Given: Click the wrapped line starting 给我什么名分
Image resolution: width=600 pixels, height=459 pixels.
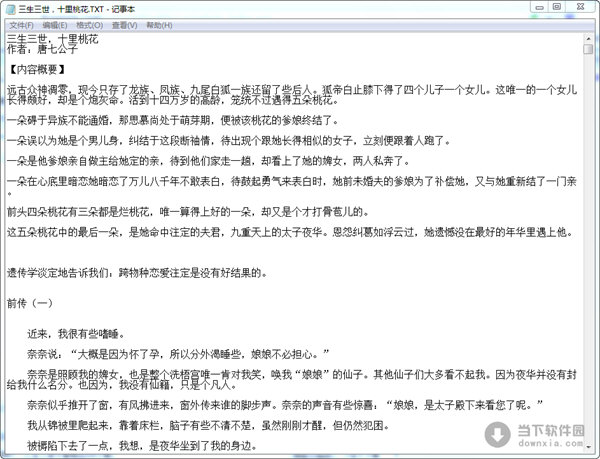Looking at the screenshot, I should pos(122,385).
